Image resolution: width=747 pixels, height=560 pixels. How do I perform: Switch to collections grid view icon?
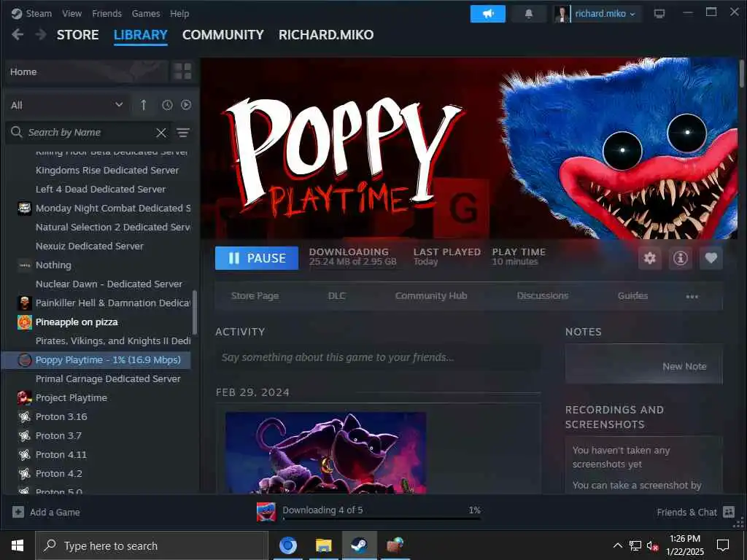pos(182,71)
